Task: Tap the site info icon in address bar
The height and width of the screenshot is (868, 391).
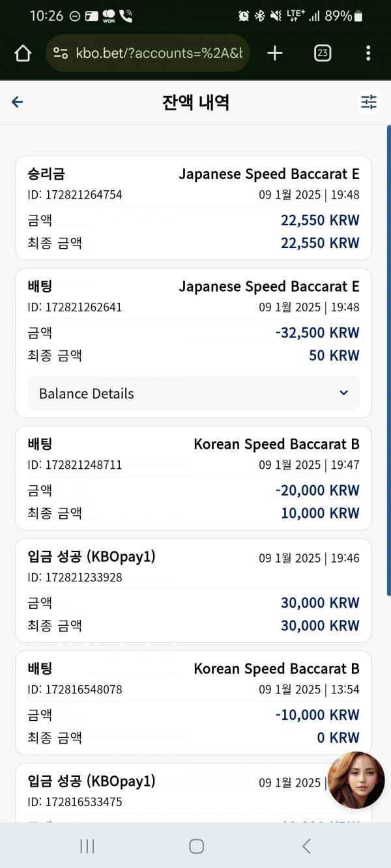Action: point(60,53)
